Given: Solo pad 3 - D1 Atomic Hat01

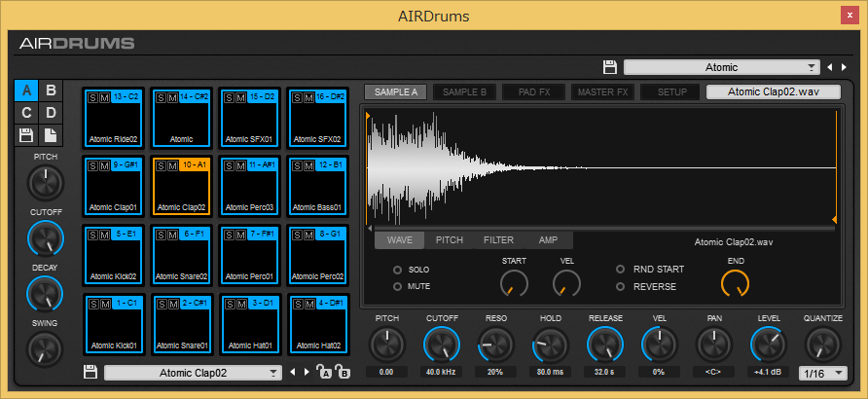Looking at the screenshot, I should coord(230,304).
